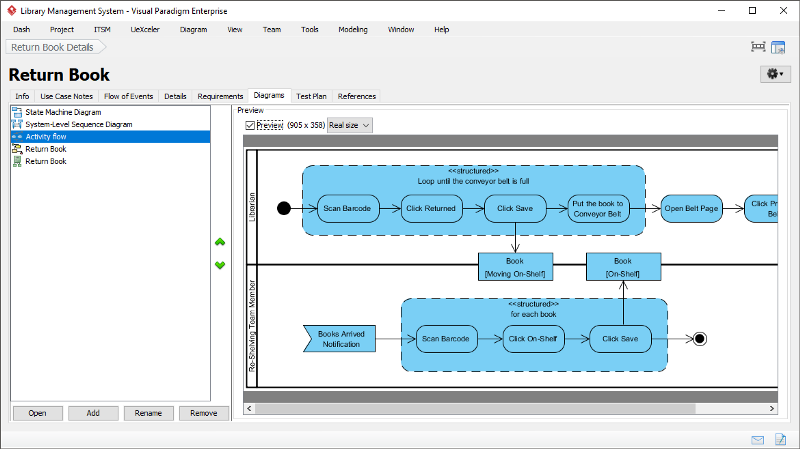The width and height of the screenshot is (800, 449).
Task: Click the mail envelope icon in status bar
Action: tap(758, 439)
